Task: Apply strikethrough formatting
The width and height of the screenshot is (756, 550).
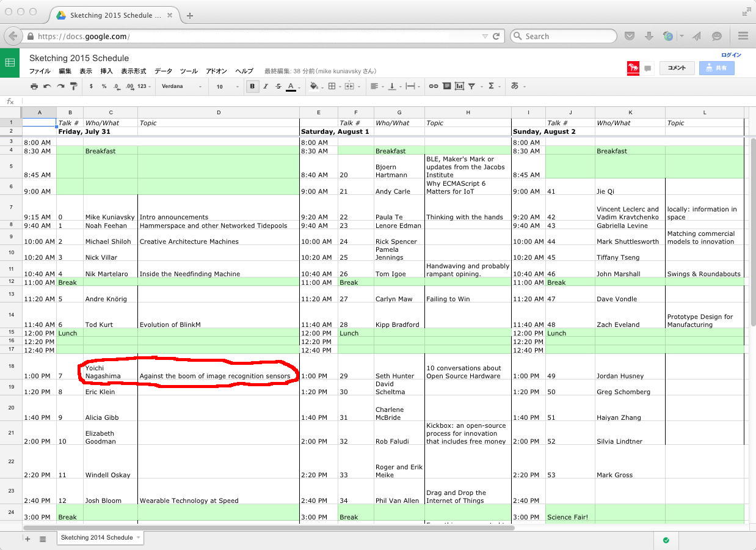Action: click(278, 87)
